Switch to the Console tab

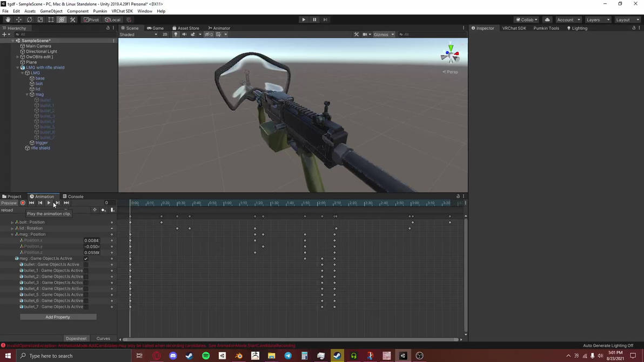75,196
